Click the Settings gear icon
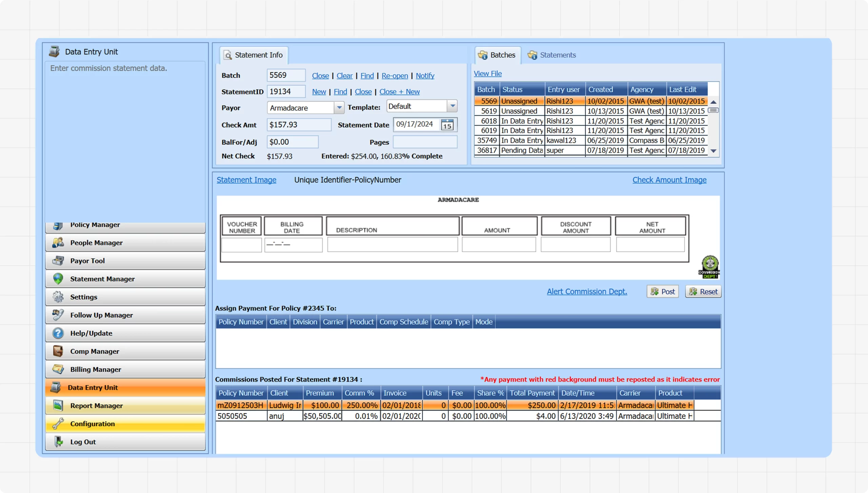Viewport: 868px width, 493px height. pyautogui.click(x=58, y=297)
